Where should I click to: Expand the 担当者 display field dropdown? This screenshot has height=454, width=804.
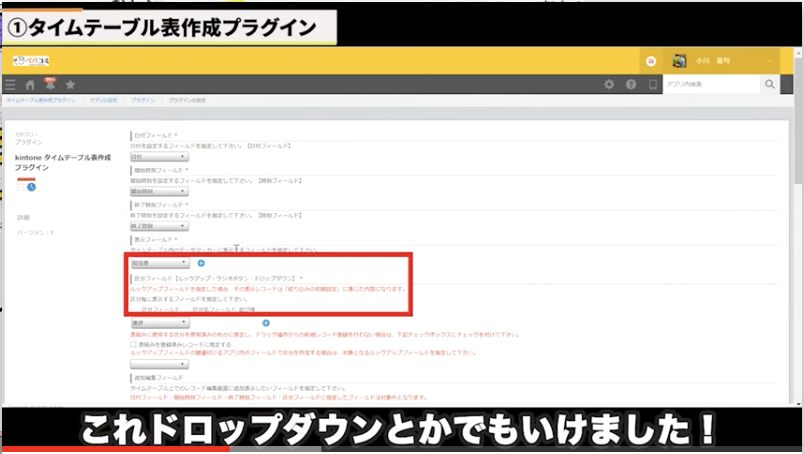(x=159, y=262)
